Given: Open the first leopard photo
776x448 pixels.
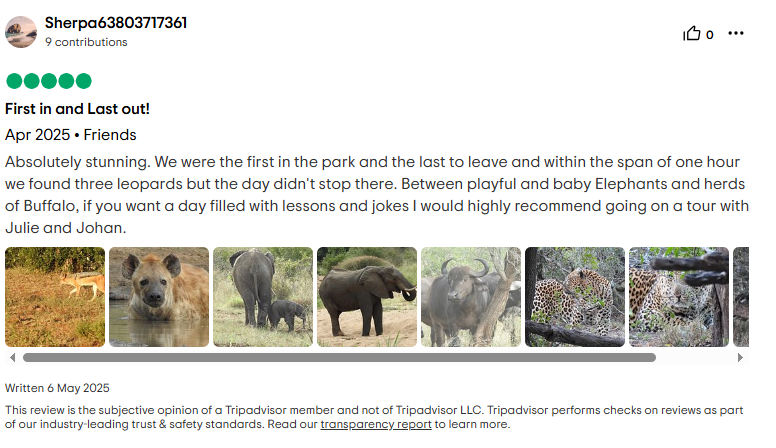Looking at the screenshot, I should (x=575, y=297).
